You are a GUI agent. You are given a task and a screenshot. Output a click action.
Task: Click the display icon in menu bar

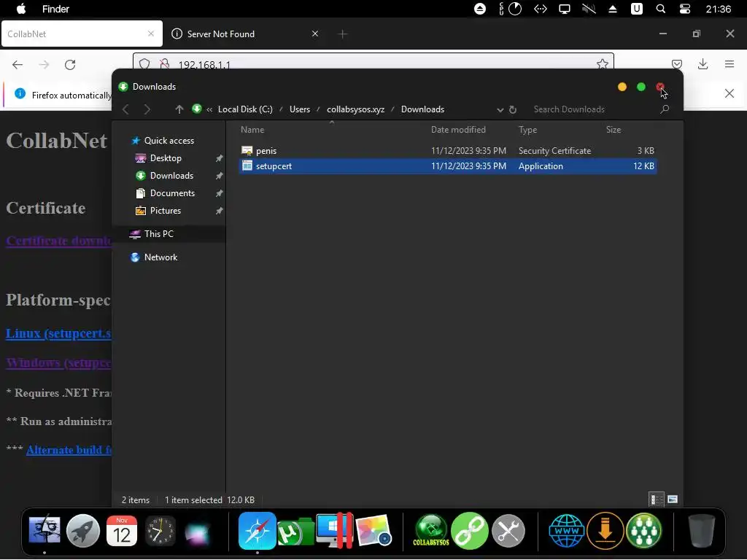click(565, 9)
